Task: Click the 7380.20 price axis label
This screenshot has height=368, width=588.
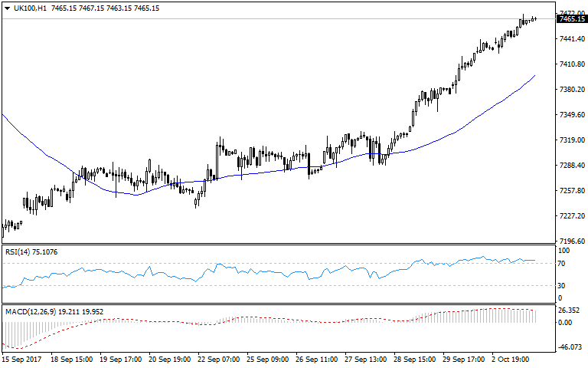Action: pyautogui.click(x=572, y=90)
